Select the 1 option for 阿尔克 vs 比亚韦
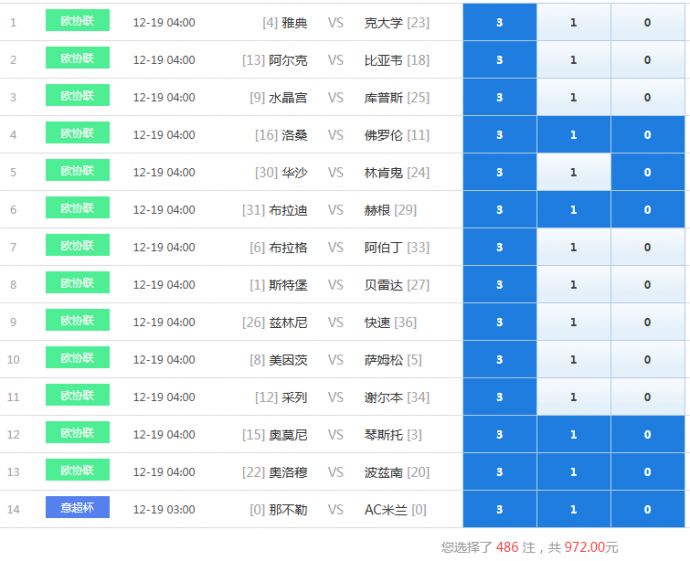The width and height of the screenshot is (690, 561). pos(573,60)
